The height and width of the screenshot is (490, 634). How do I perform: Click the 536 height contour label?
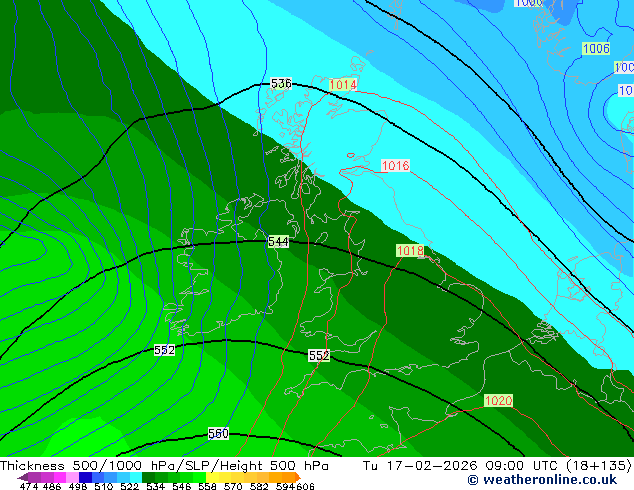point(281,84)
